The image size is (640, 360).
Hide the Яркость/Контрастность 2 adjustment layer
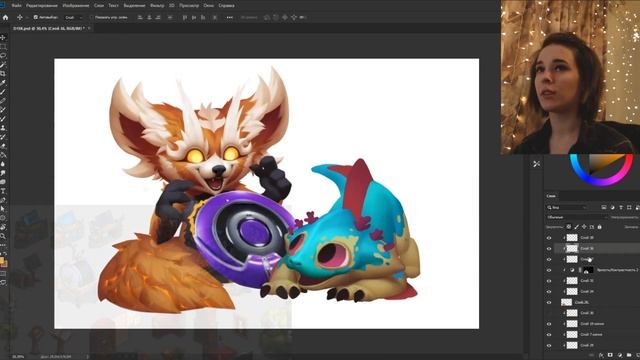(x=549, y=270)
